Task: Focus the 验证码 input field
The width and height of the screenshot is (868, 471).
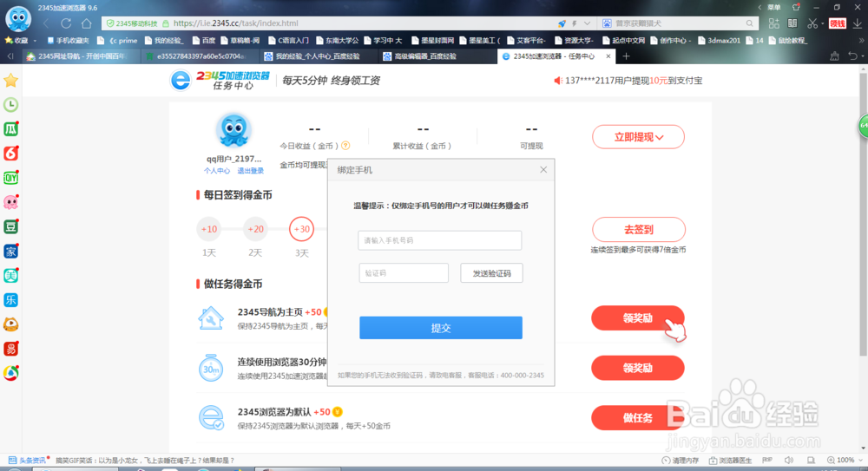Action: point(404,273)
